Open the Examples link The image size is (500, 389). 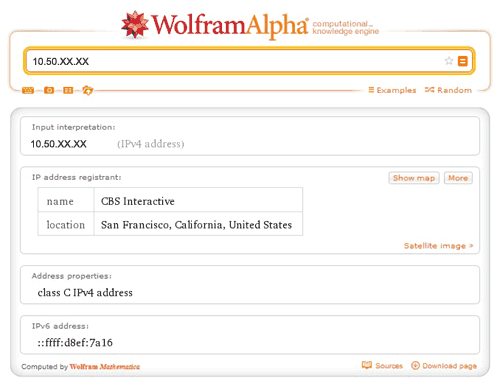pyautogui.click(x=392, y=90)
